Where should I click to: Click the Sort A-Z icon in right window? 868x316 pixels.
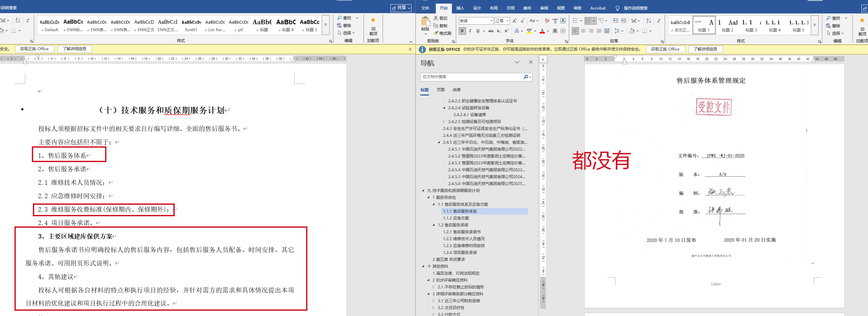point(649,21)
